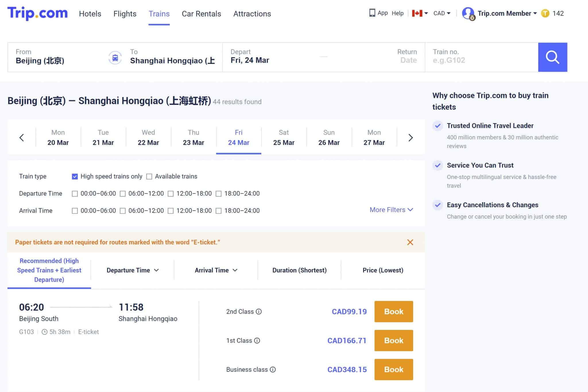Enable High Speed Trains Only checkbox
Viewport: 588px width, 392px height.
click(x=74, y=177)
